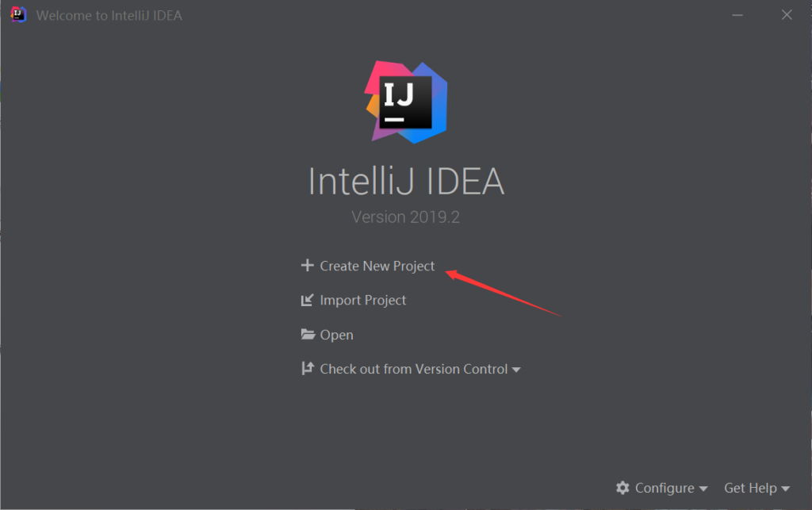
Task: Minimize the welcome window
Action: [737, 15]
